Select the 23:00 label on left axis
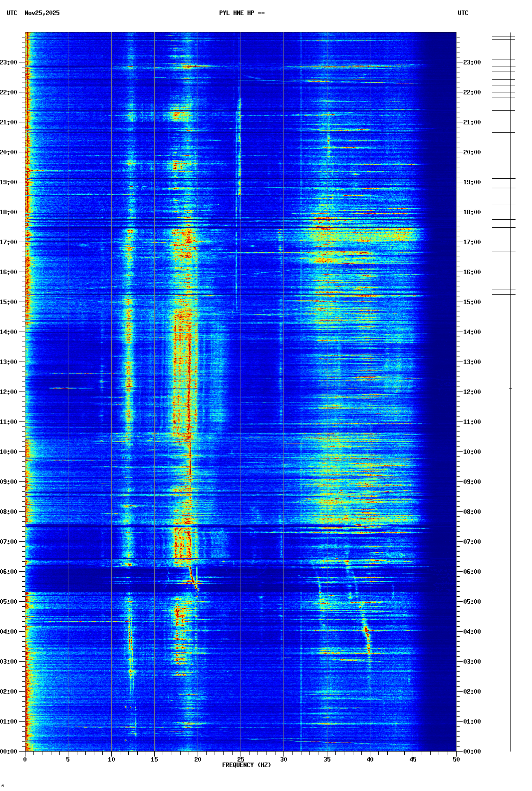Viewport: 532px width, 791px height. 8,62
